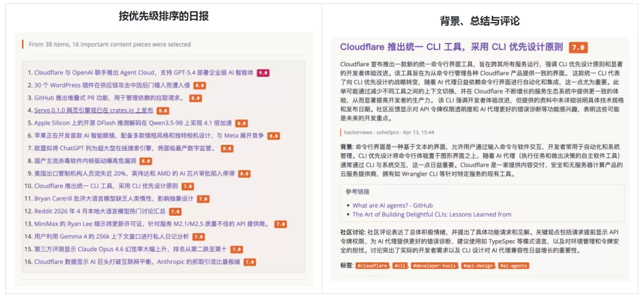Select the #ai-agents tag
The width and height of the screenshot is (644, 301).
point(514,266)
